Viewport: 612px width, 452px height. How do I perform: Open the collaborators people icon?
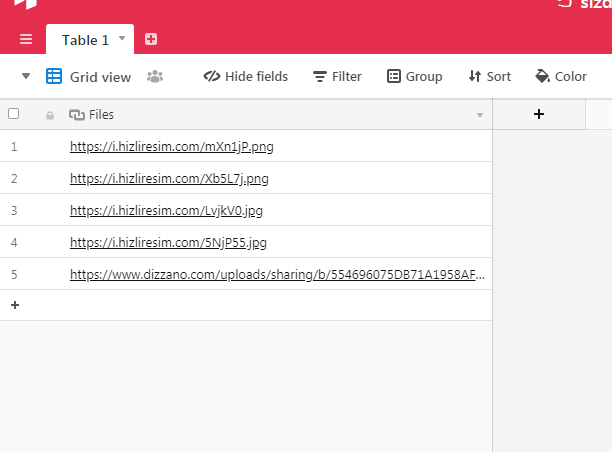pyautogui.click(x=155, y=76)
